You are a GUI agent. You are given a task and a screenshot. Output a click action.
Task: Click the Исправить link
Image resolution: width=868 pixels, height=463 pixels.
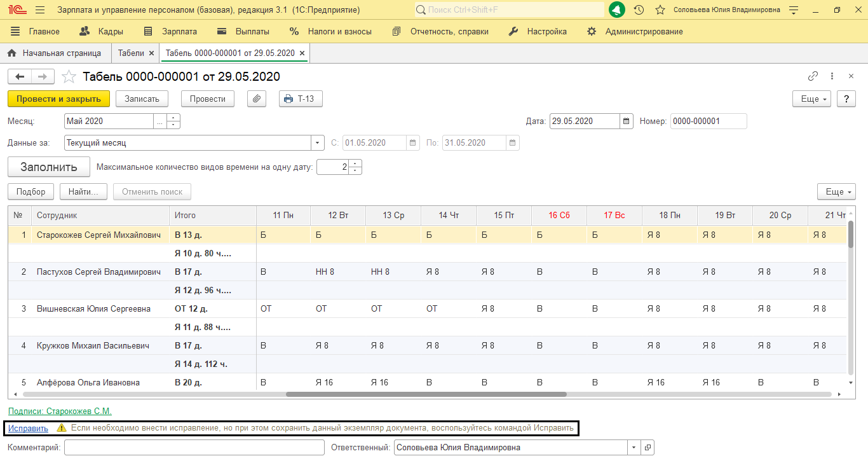click(x=28, y=428)
